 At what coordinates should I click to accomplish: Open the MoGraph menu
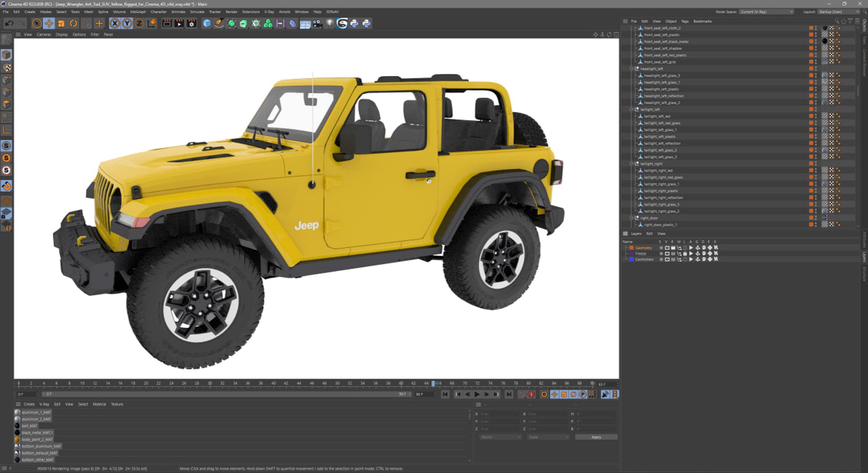[138, 12]
